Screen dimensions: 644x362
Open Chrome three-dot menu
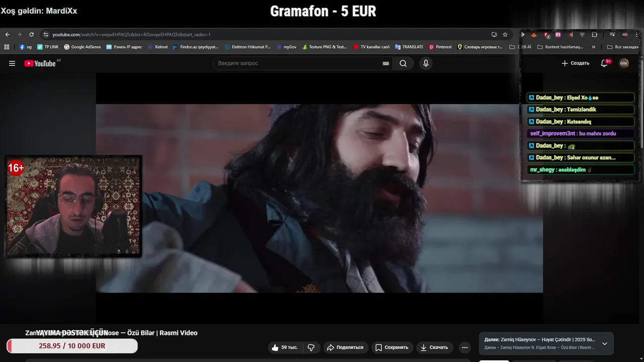[x=636, y=35]
